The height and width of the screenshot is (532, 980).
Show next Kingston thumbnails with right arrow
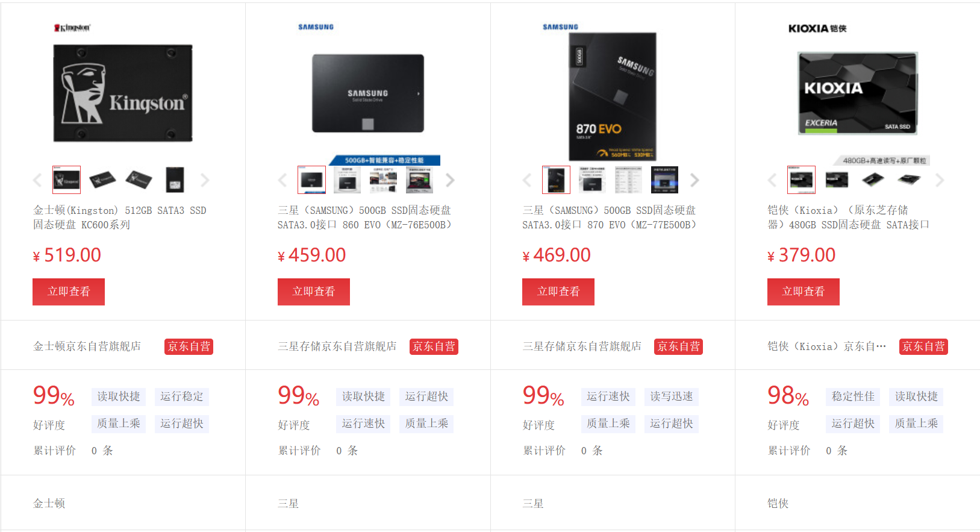(x=205, y=180)
